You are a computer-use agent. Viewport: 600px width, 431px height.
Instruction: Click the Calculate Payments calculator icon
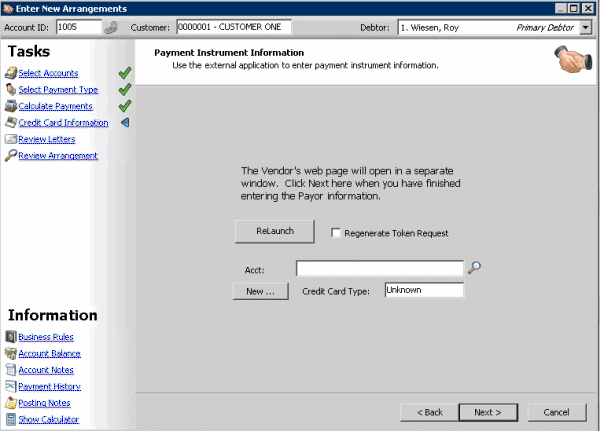click(11, 106)
